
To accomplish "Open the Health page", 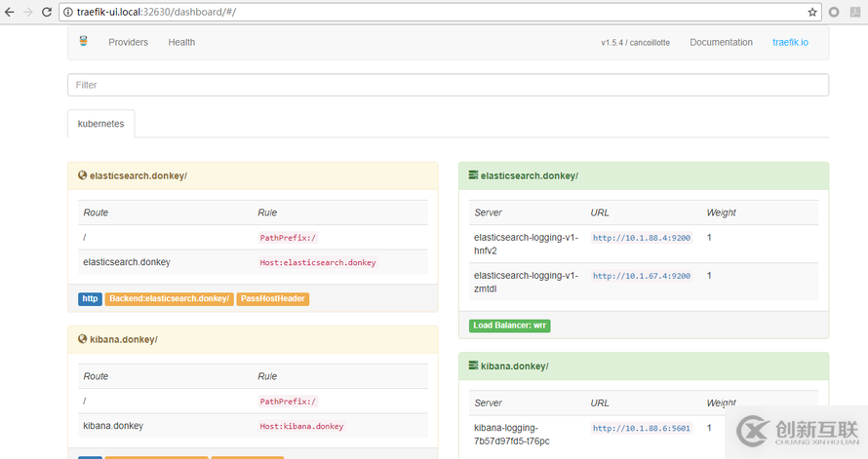I will point(181,42).
